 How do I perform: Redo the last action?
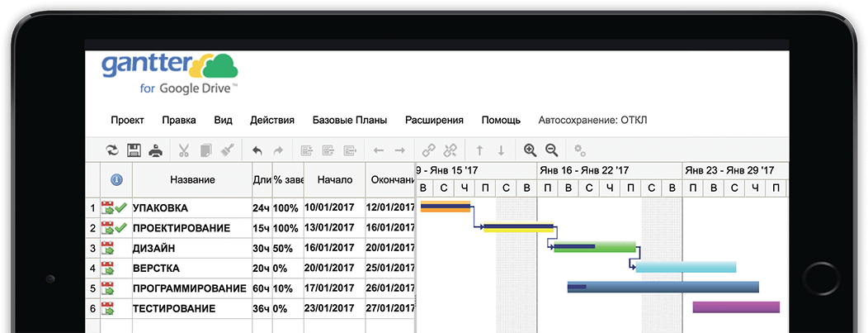click(278, 150)
